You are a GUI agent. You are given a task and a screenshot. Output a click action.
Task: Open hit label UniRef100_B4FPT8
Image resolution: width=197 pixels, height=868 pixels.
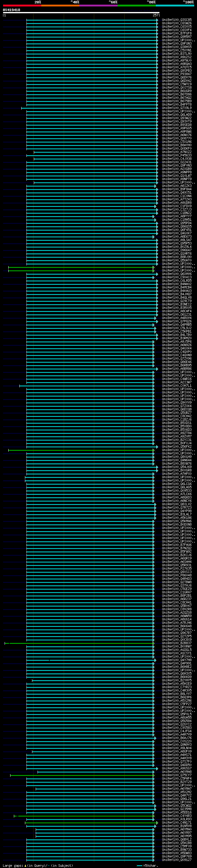177,105
